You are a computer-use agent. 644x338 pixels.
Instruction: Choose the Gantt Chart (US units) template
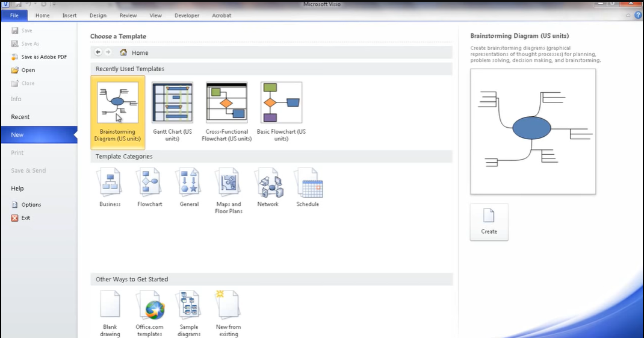point(172,112)
